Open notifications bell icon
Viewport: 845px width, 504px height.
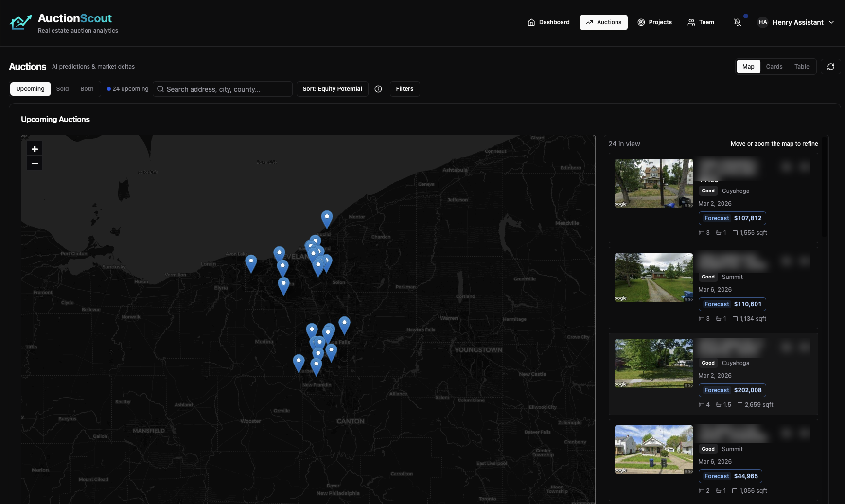738,22
